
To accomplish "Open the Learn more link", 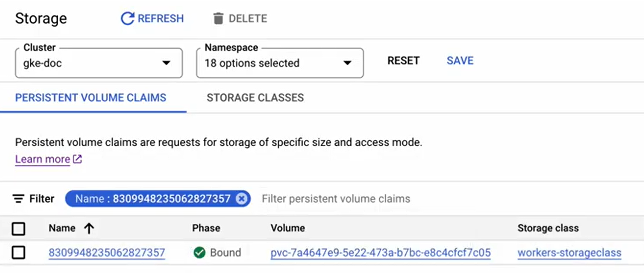I will click(x=42, y=159).
